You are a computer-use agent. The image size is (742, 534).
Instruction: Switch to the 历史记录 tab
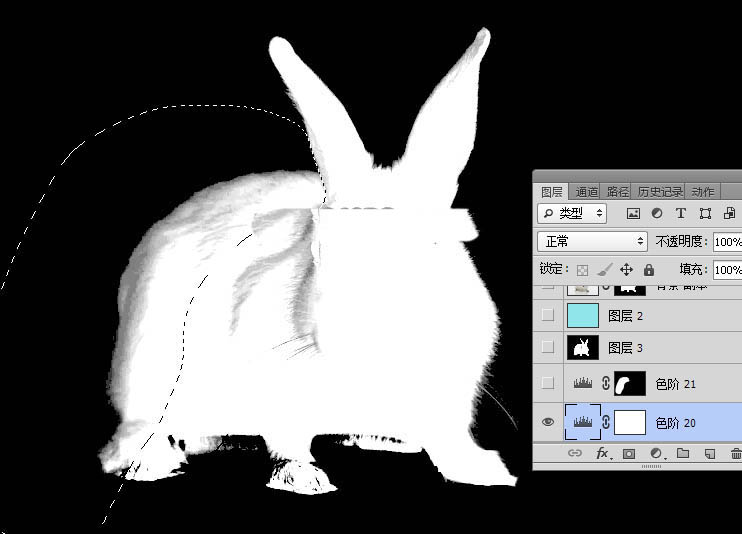[660, 192]
